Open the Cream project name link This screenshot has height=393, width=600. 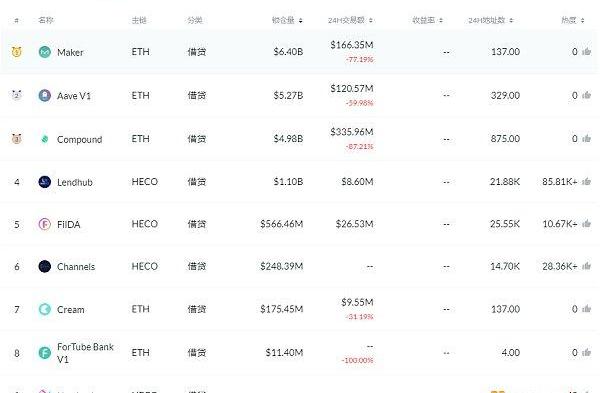point(70,309)
